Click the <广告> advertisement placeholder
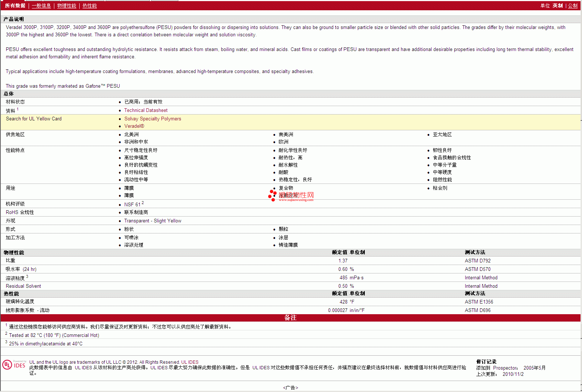 (x=290, y=388)
